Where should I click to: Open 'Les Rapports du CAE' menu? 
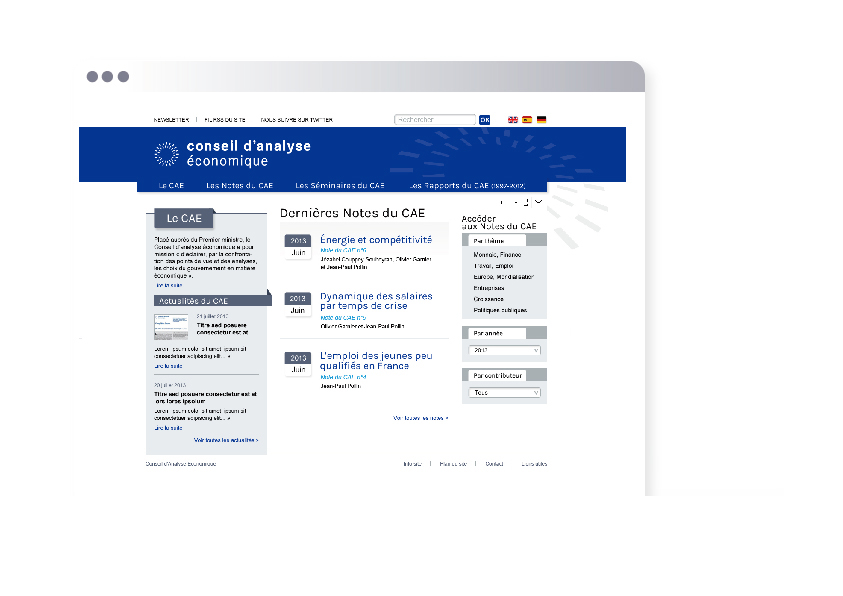(477, 186)
